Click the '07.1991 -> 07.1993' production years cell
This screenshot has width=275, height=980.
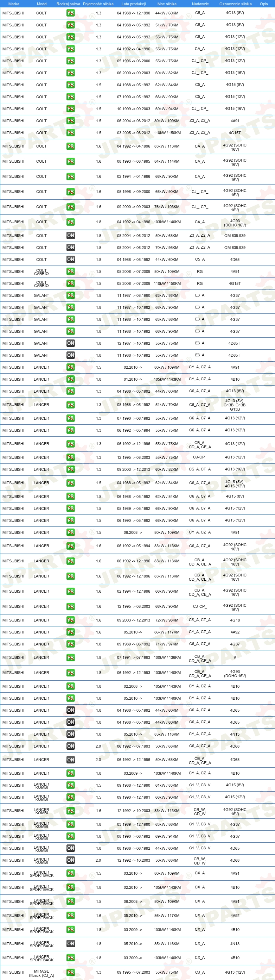pos(133,658)
